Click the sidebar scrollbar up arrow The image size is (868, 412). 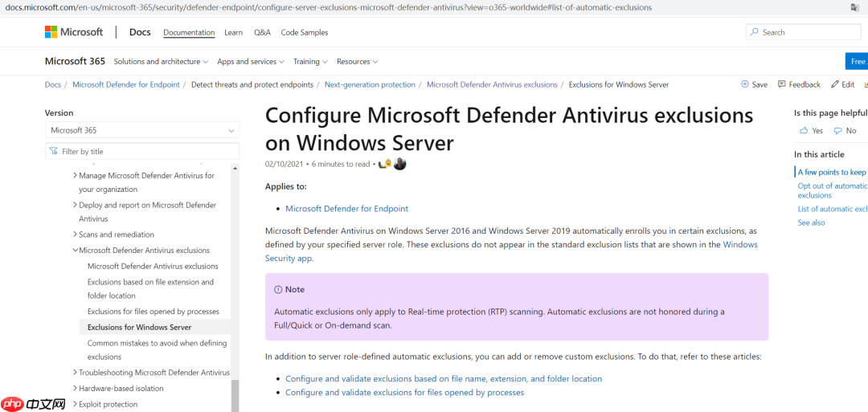235,168
